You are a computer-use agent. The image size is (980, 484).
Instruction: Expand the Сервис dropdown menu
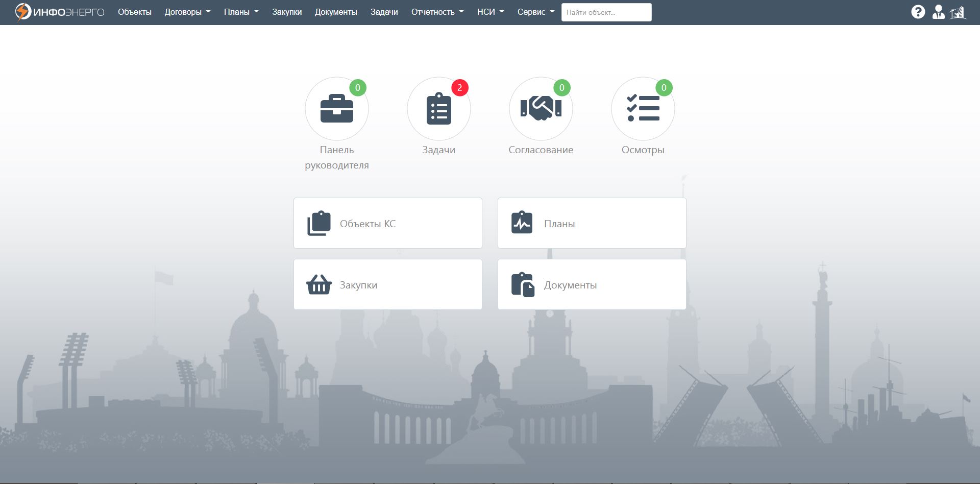click(x=535, y=12)
